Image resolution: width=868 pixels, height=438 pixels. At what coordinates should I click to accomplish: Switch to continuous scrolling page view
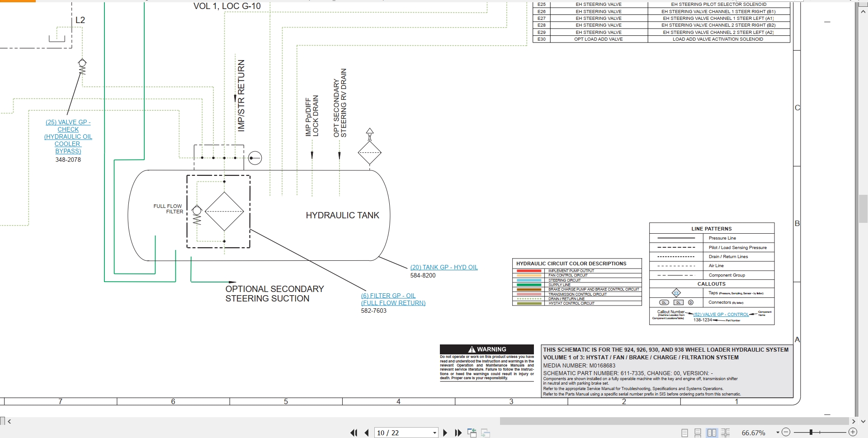pyautogui.click(x=698, y=433)
